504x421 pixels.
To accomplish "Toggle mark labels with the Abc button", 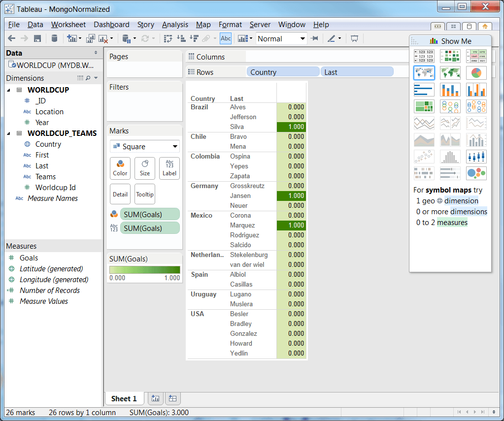I will [226, 38].
